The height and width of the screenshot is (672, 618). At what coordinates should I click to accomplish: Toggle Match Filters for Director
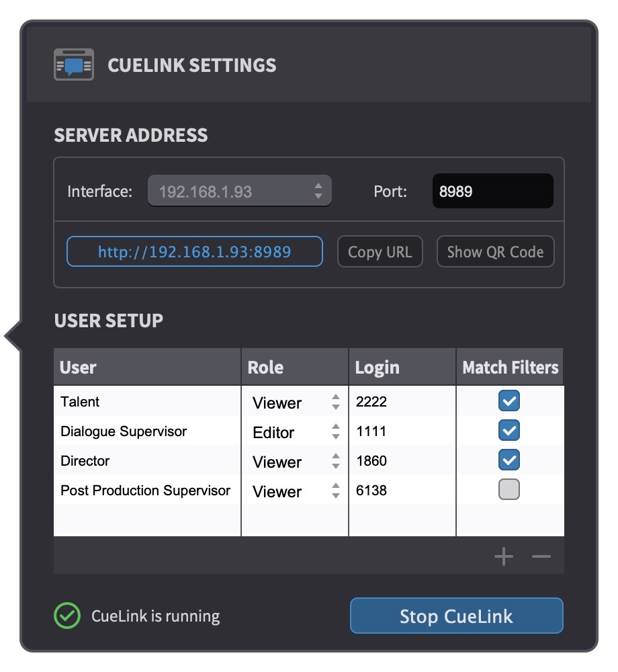[x=509, y=460]
